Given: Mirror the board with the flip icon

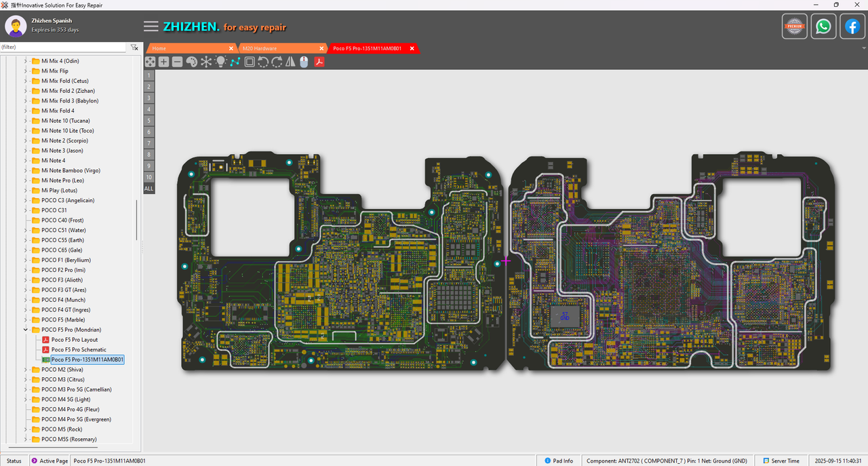Looking at the screenshot, I should [x=290, y=62].
